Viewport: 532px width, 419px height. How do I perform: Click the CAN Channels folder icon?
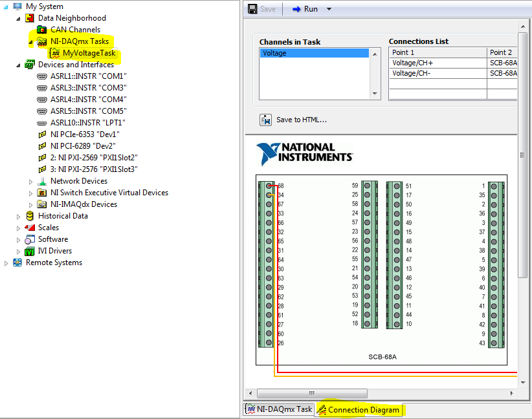pos(42,30)
